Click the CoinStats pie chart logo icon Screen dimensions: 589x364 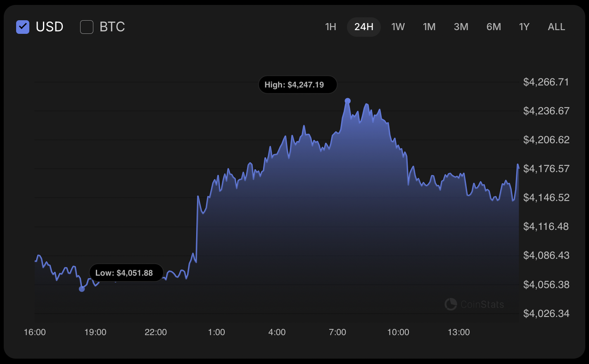(x=451, y=304)
